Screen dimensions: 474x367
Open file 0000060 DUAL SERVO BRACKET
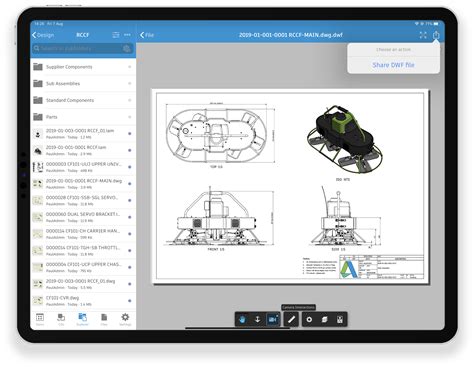pos(83,217)
